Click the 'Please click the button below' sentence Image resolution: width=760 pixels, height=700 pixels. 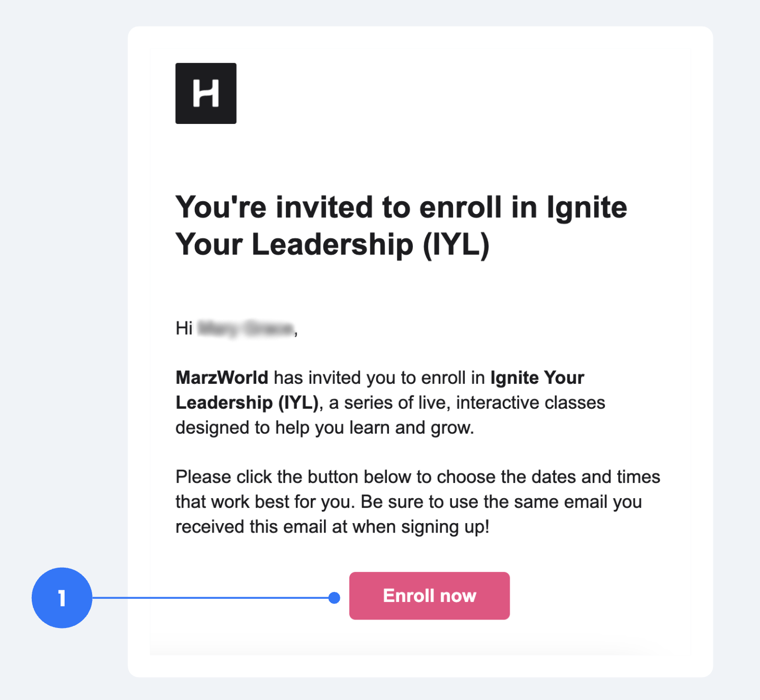(294, 477)
